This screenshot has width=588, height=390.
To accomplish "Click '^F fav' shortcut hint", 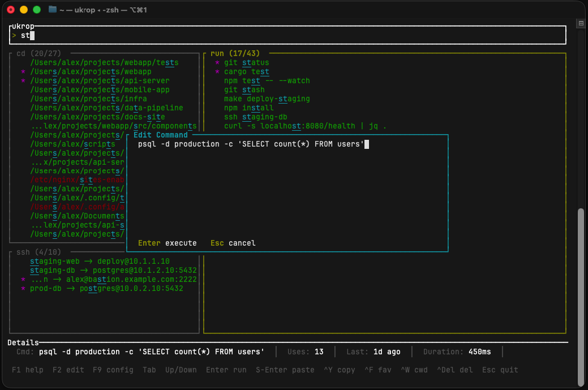I will pos(378,370).
